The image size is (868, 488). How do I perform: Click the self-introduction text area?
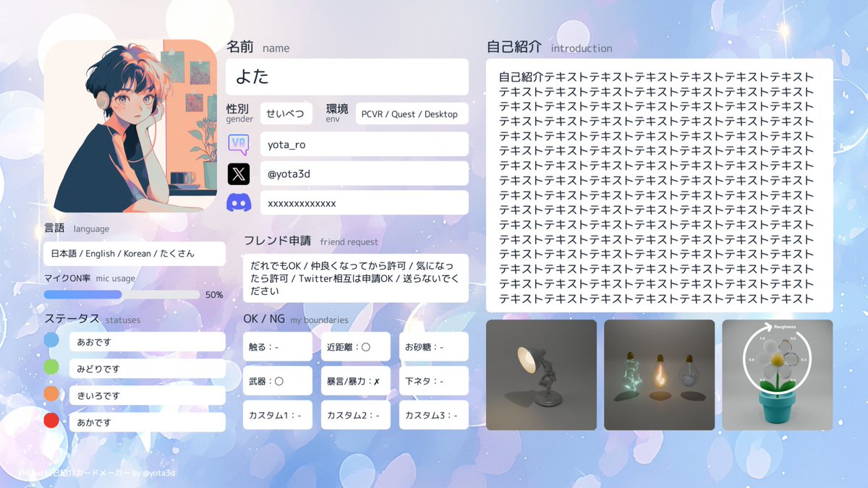(x=660, y=186)
